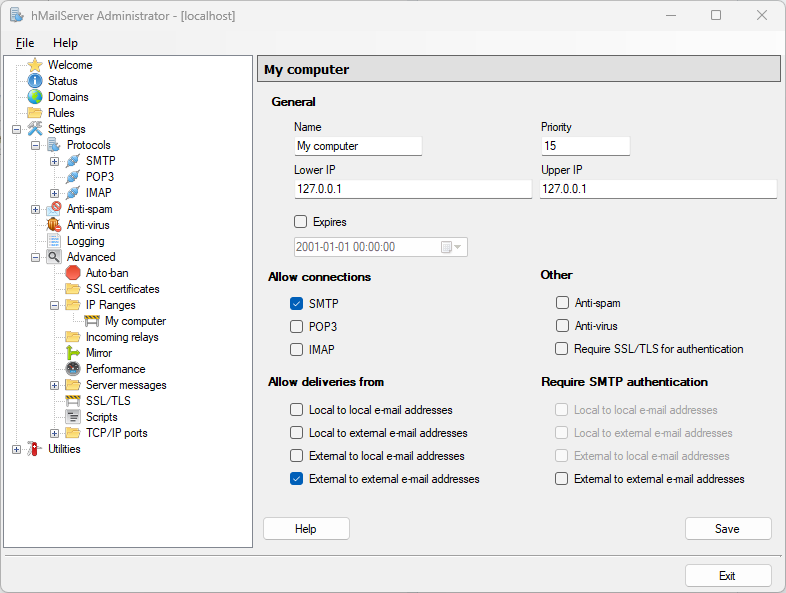Image resolution: width=786 pixels, height=593 pixels.
Task: Select the Auto-ban tree item label
Action: click(x=107, y=273)
